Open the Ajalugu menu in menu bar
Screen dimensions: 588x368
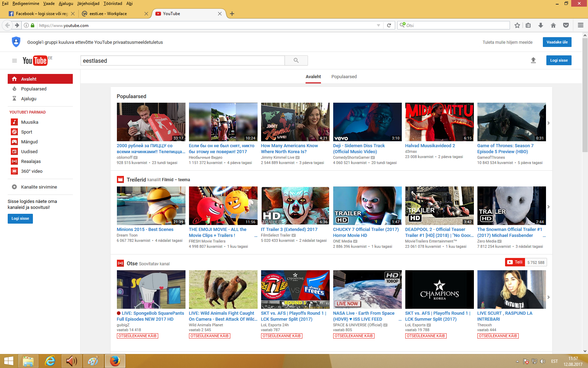point(66,4)
